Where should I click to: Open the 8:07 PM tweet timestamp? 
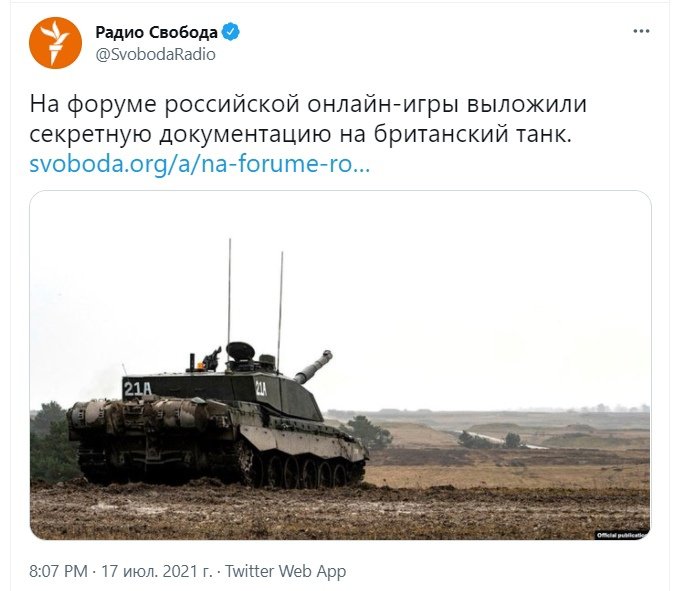pyautogui.click(x=58, y=571)
